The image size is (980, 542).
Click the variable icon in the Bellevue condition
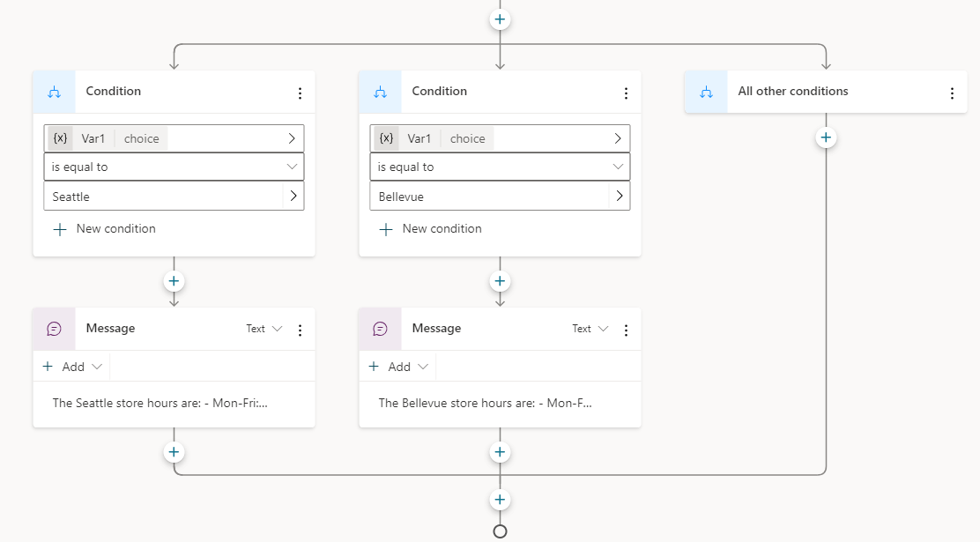(386, 138)
